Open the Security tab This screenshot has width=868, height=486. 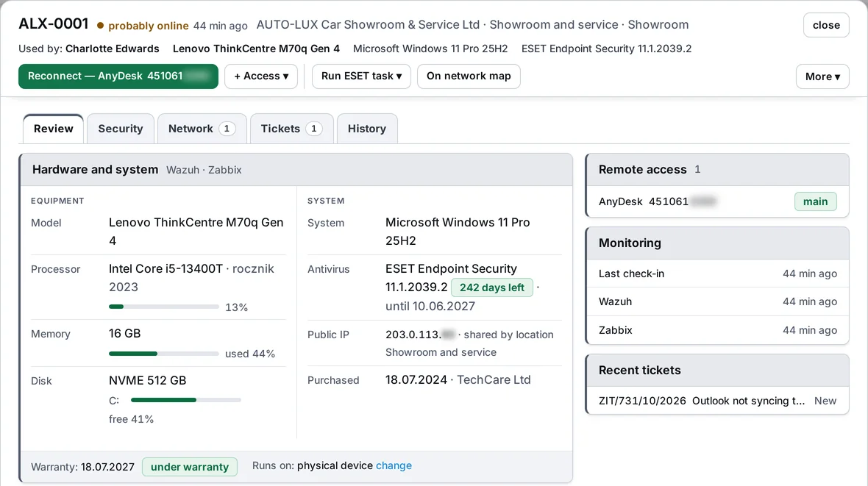coord(121,129)
